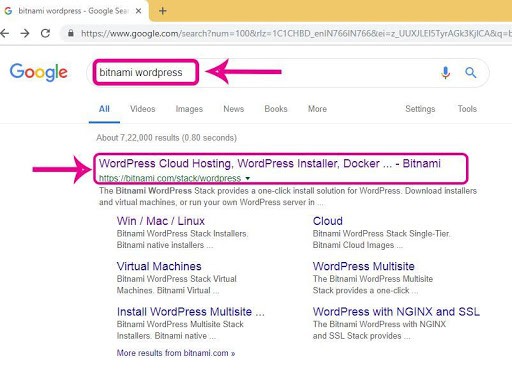Click The Bitnami WordPress Multisite Stack description
The height and width of the screenshot is (370, 512).
373,285
